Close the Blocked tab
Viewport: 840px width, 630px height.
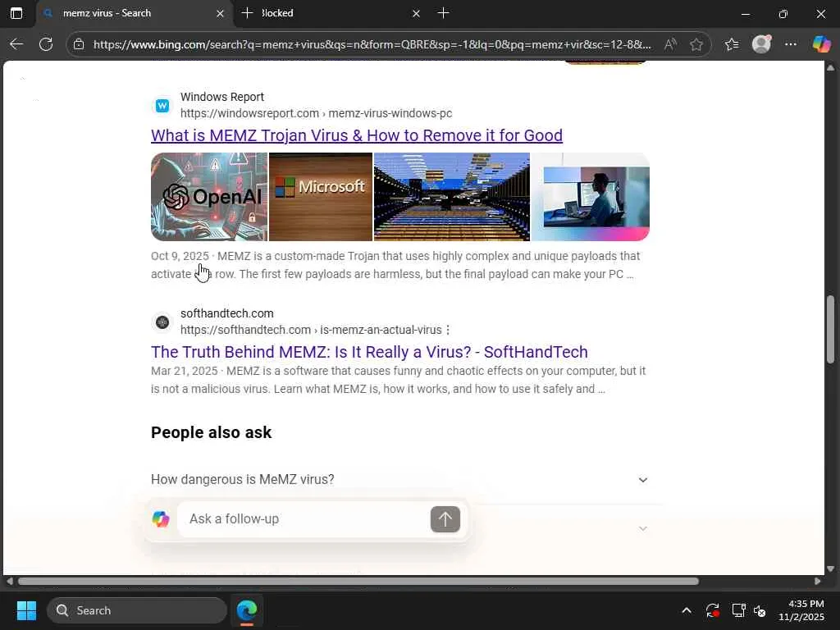pos(416,13)
